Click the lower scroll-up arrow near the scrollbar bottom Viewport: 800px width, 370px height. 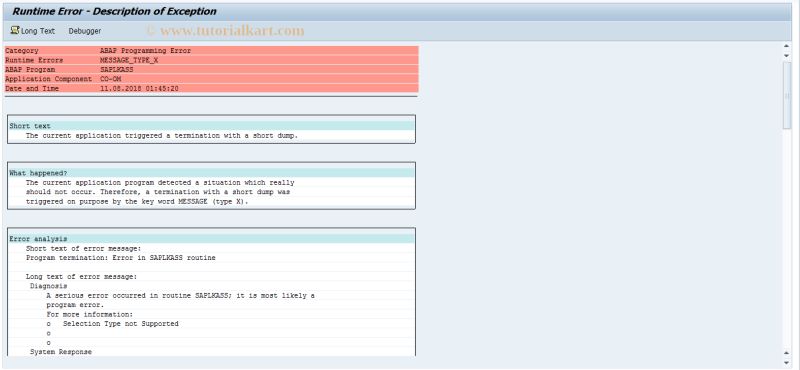[x=786, y=353]
